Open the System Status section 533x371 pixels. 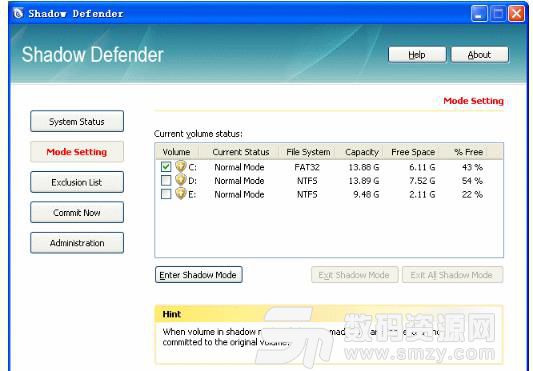click(x=77, y=121)
